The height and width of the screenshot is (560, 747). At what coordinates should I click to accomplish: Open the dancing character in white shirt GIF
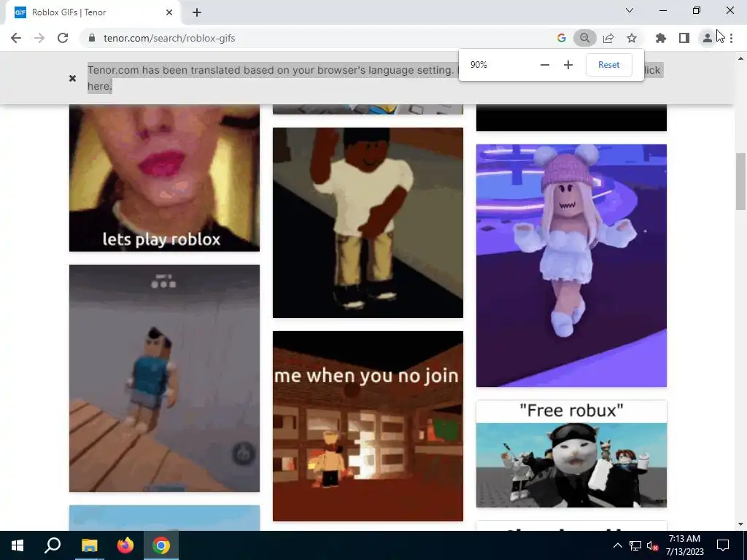(368, 222)
